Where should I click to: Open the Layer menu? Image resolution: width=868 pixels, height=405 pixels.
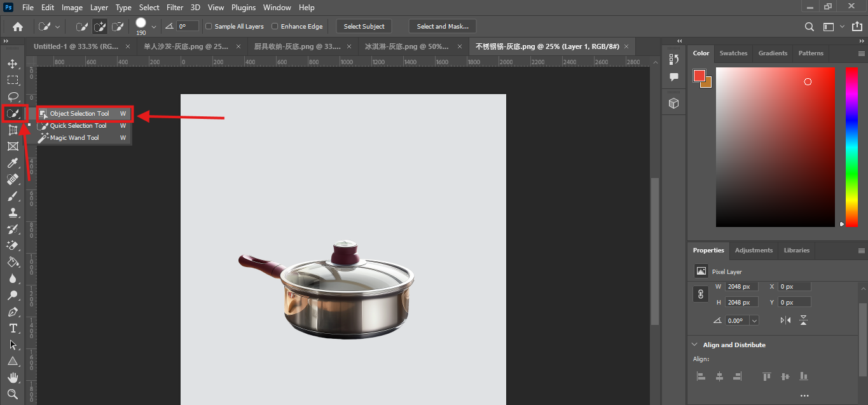tap(99, 8)
